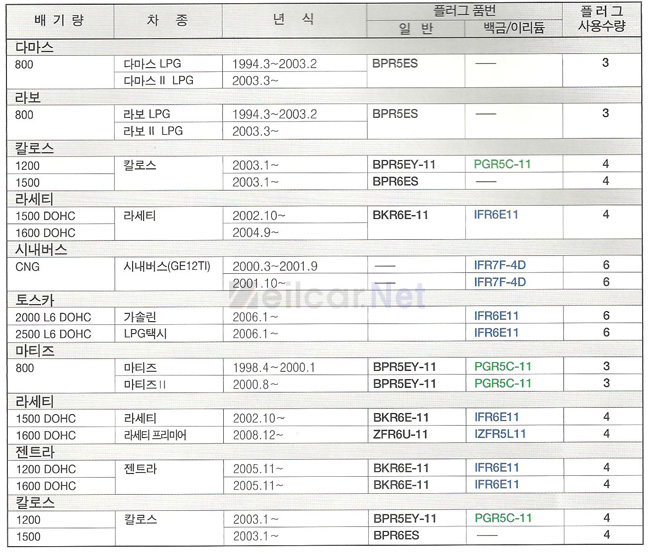Click the 백금/이리듐 sub-header
Image resolution: width=648 pixels, height=554 pixels.
514,28
